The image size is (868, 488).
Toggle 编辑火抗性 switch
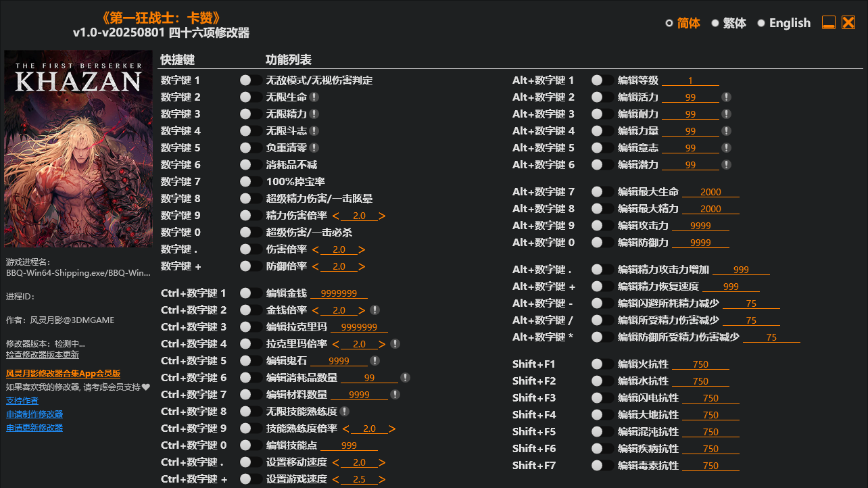tap(602, 364)
